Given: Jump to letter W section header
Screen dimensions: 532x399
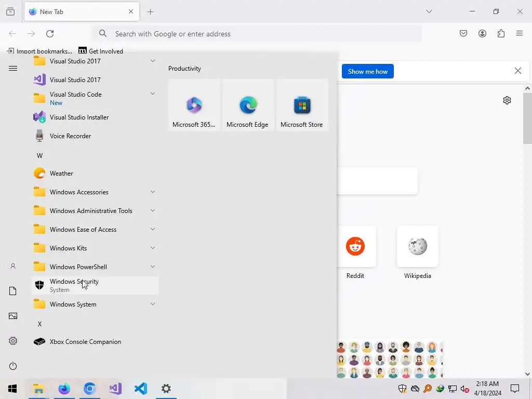Looking at the screenshot, I should [x=39, y=155].
